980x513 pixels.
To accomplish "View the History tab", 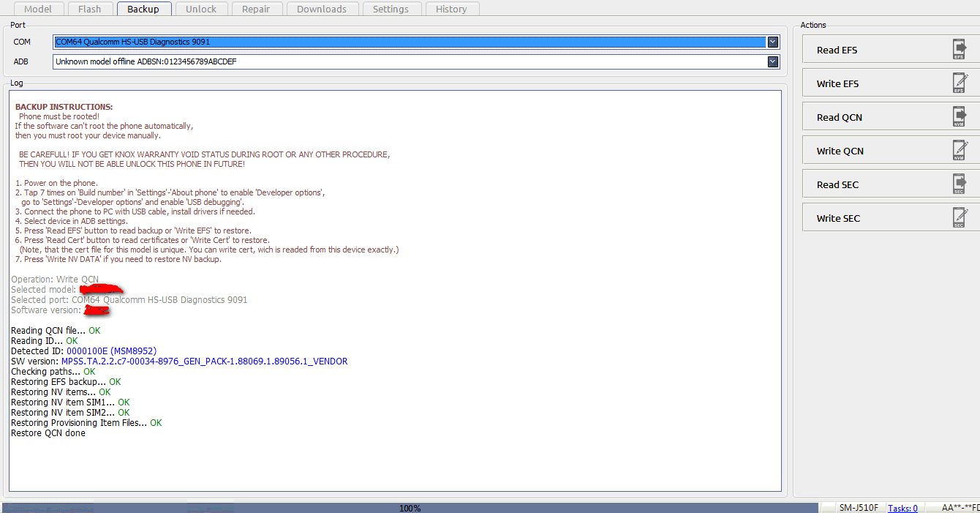I will coord(451,9).
